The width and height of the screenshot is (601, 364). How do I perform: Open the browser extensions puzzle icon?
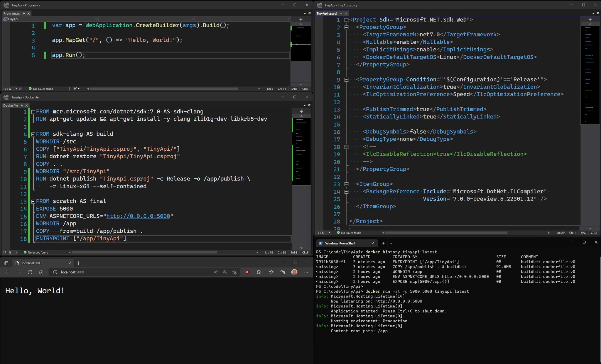[x=259, y=272]
